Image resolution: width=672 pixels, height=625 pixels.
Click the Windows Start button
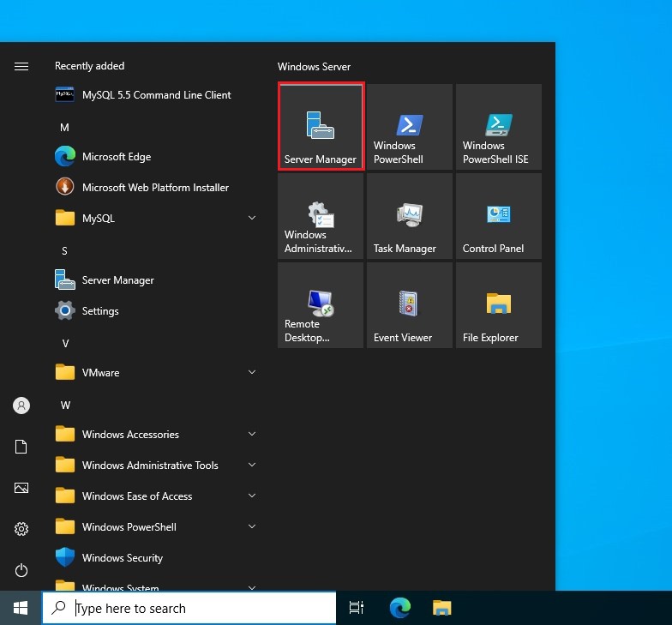point(21,608)
